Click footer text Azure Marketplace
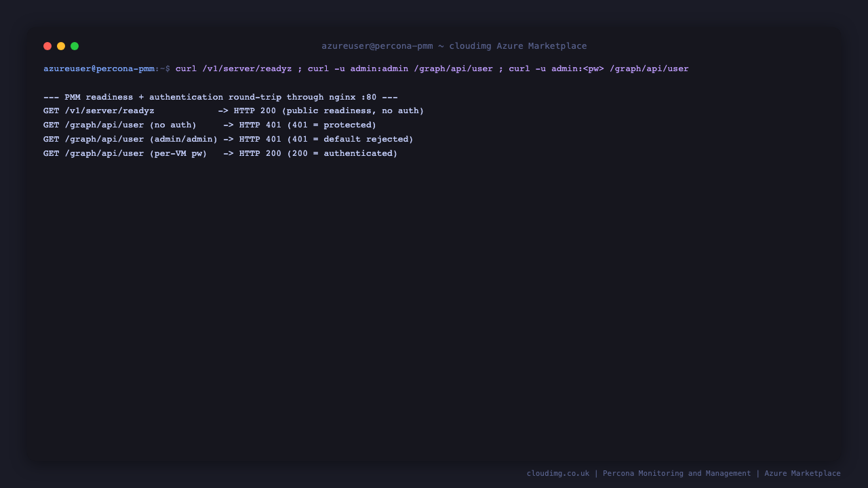 [x=802, y=474]
